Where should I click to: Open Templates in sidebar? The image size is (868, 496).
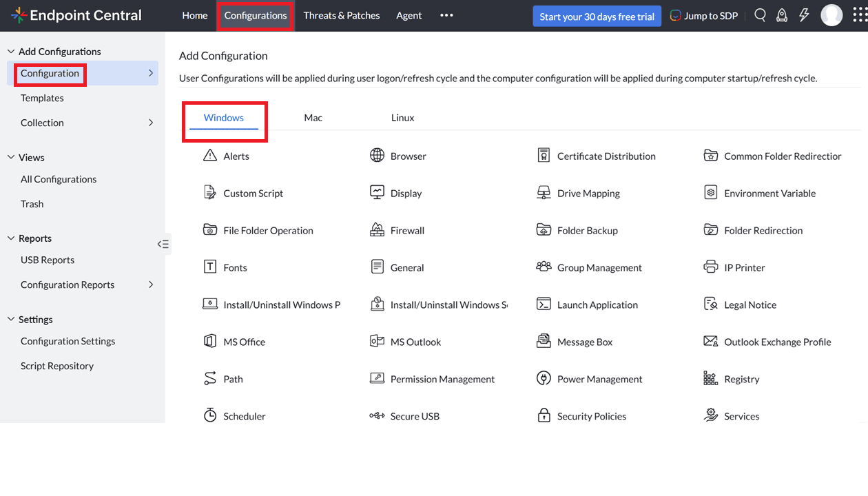click(x=42, y=98)
